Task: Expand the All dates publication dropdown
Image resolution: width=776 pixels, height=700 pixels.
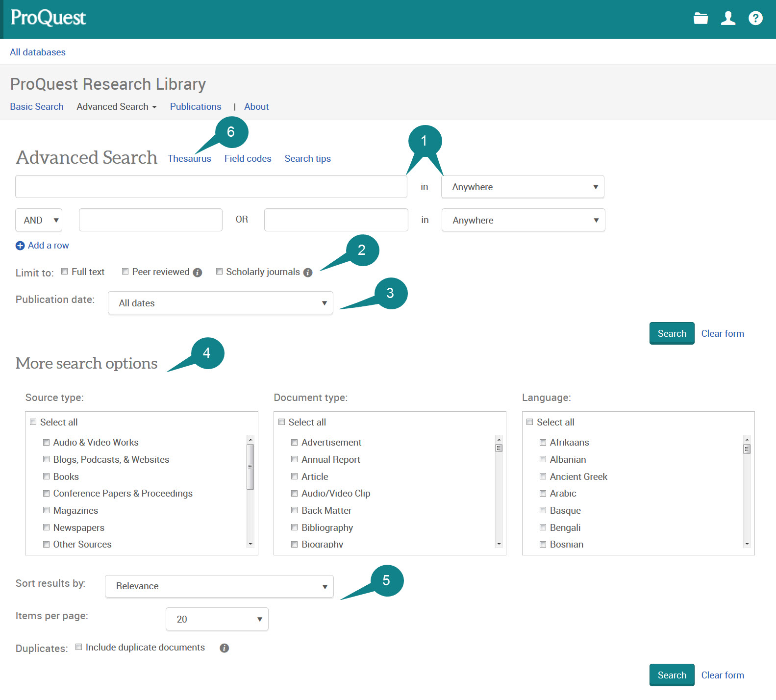Action: [x=221, y=303]
